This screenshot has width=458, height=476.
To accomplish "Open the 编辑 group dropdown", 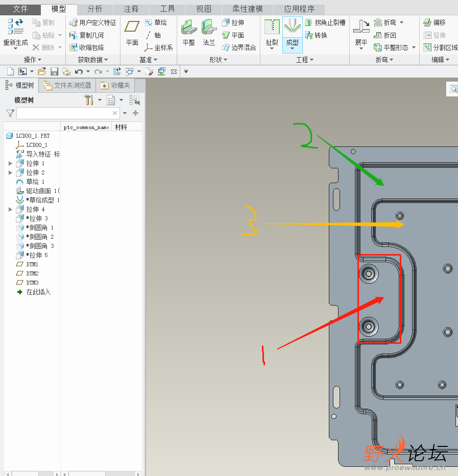I will point(440,60).
